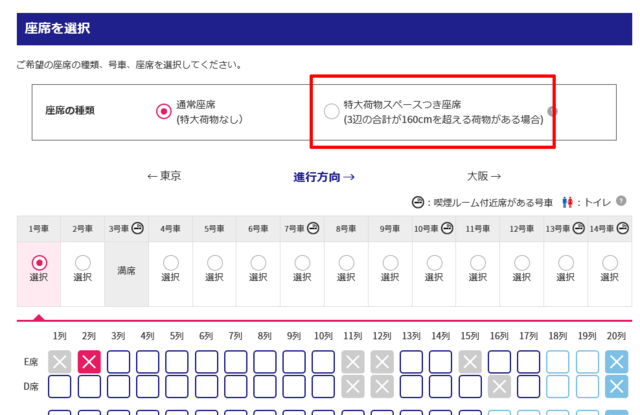
Task: Click the help icon next to トイレ legend
Action: click(x=622, y=201)
